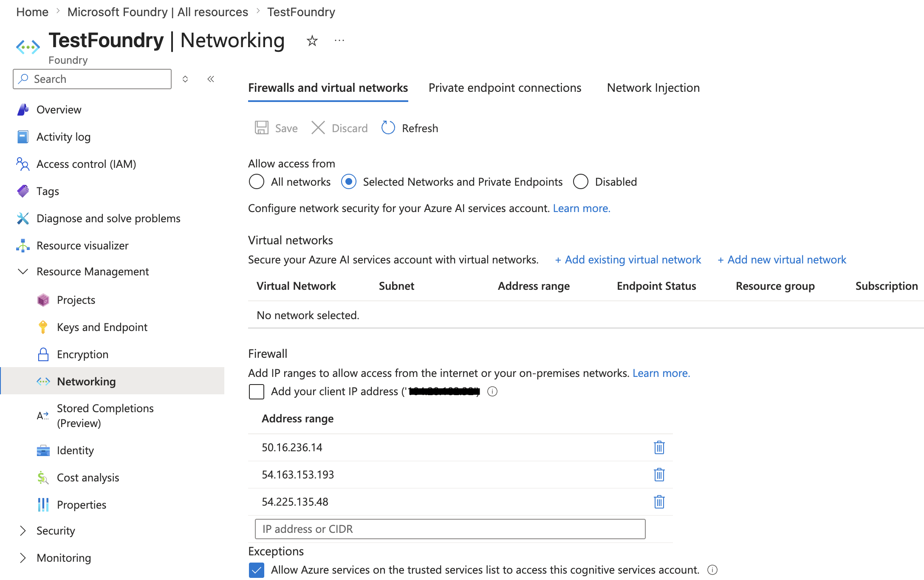This screenshot has width=924, height=580.
Task: Click the expand/collapse all menu arrows
Action: pos(185,79)
